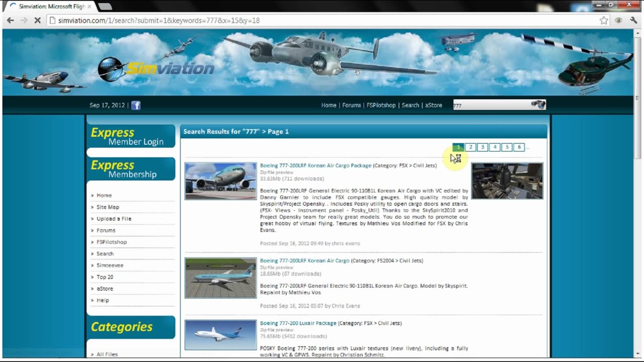The width and height of the screenshot is (644, 362).
Task: Click 'Posted Sep 16, 2012 09:49 by chris evans' text
Action: pos(310,243)
